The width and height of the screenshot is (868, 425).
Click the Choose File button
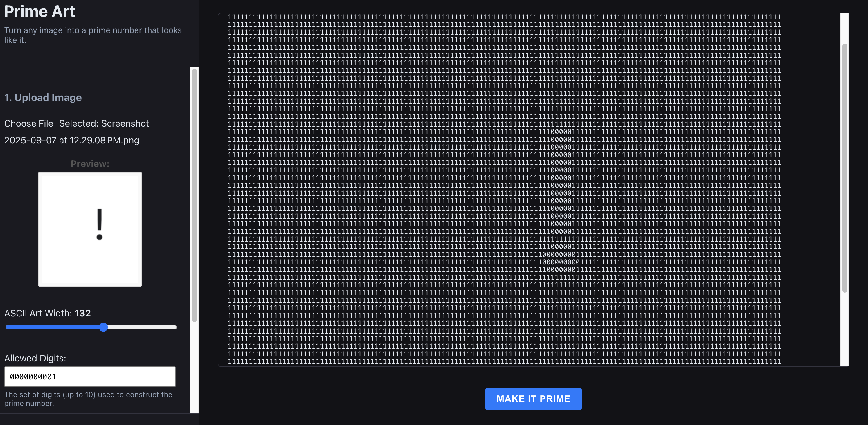(29, 123)
